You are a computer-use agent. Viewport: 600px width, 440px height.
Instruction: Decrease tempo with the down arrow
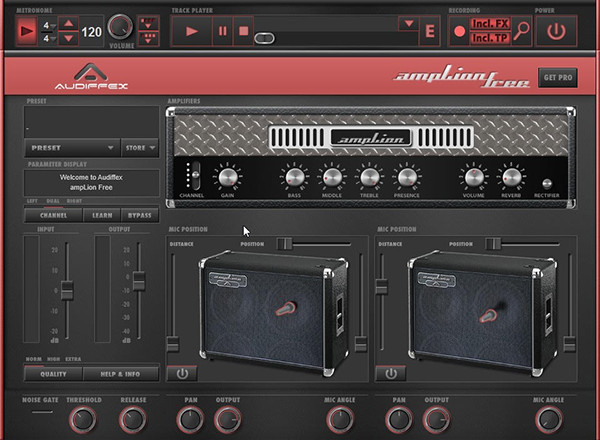pos(68,38)
